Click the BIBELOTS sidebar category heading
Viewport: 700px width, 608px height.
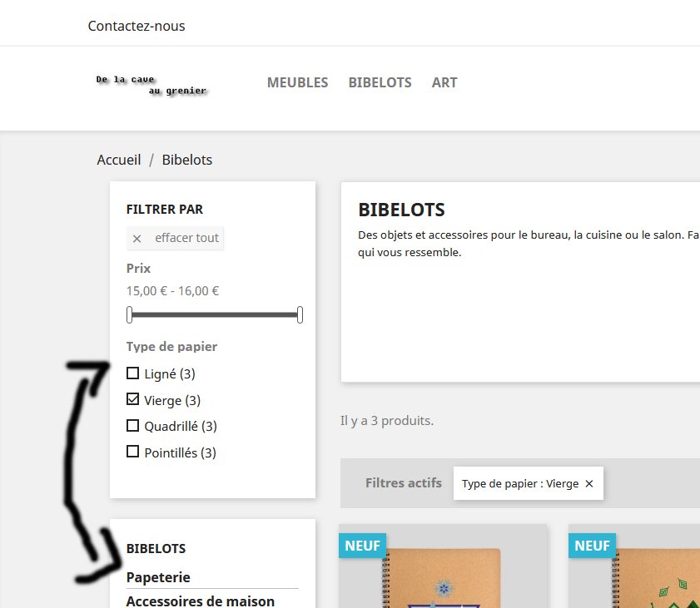pyautogui.click(x=156, y=549)
